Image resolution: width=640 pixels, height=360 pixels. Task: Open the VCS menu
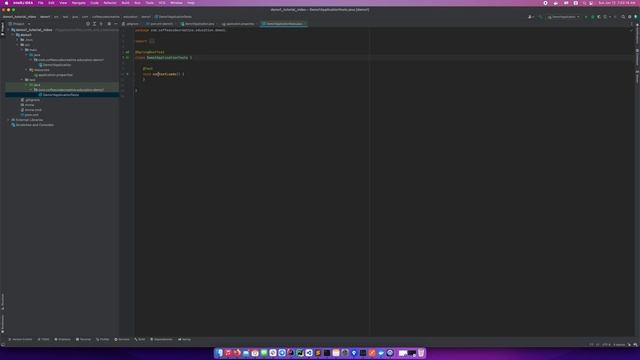click(x=162, y=3)
